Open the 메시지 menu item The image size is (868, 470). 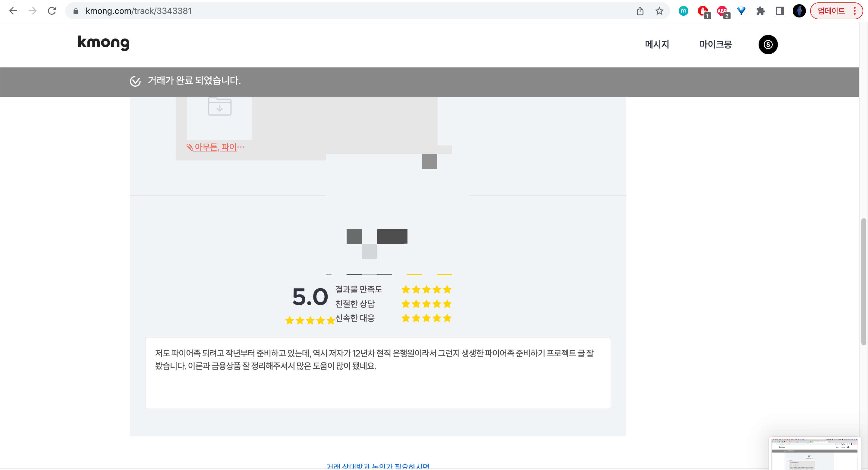(x=657, y=45)
